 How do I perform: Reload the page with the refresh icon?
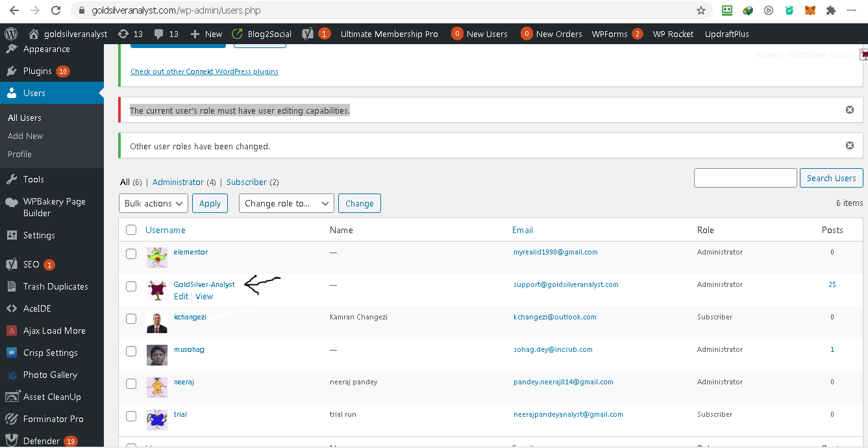coord(56,10)
